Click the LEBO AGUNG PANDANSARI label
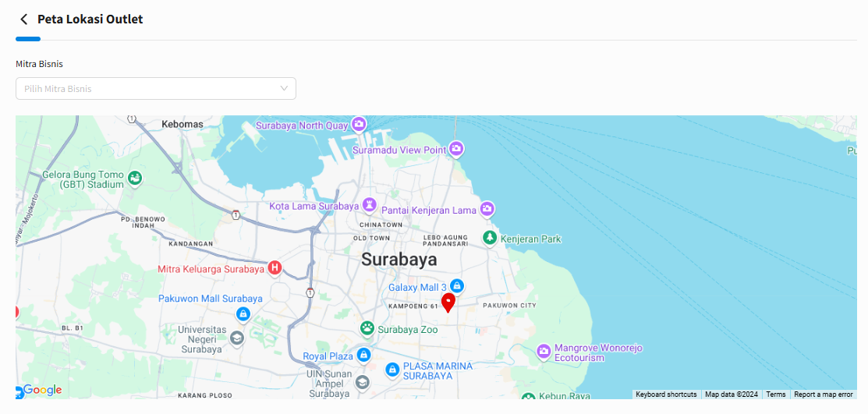The image size is (868, 414). [445, 240]
